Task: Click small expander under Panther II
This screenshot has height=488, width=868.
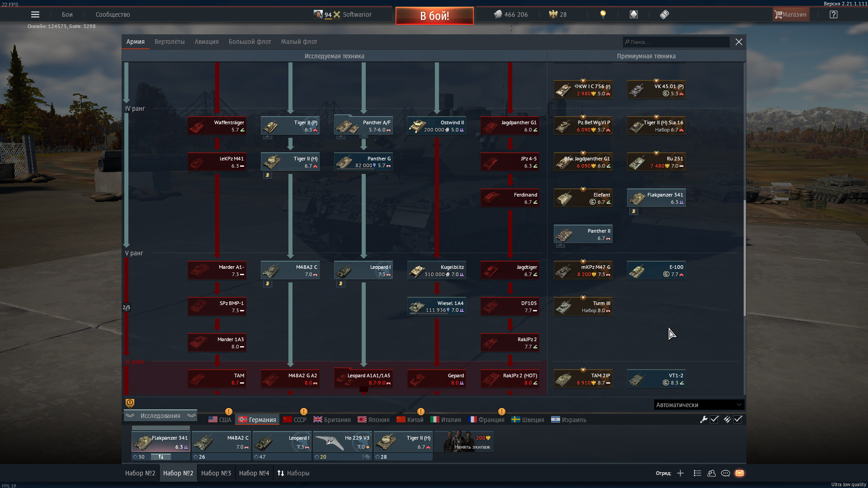Action: click(x=561, y=245)
